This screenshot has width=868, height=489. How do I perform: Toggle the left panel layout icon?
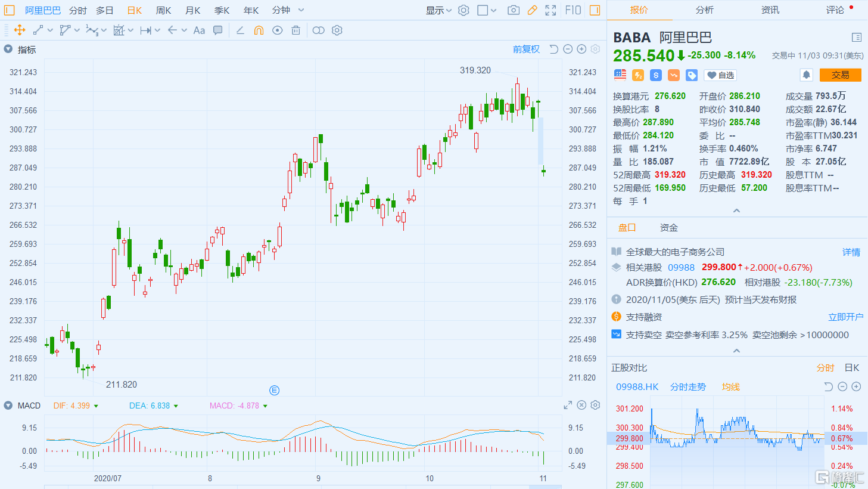10,10
